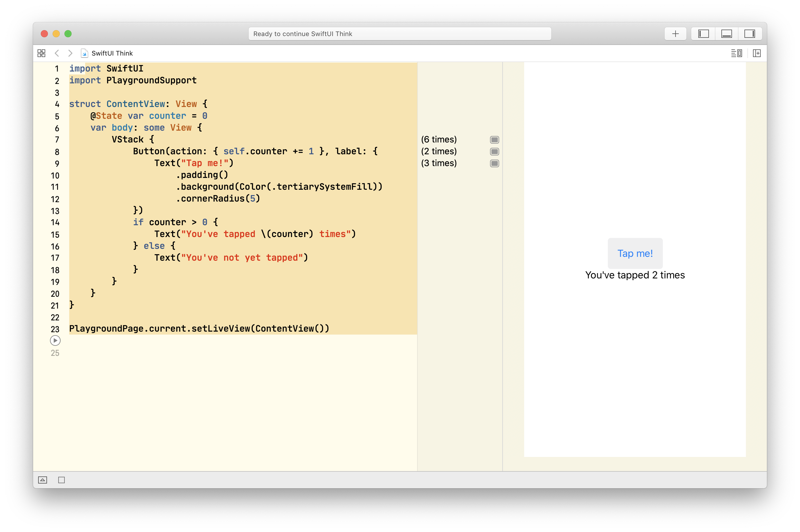The image size is (800, 532).
Task: Click the SwiftUI Think file icon
Action: pos(84,53)
